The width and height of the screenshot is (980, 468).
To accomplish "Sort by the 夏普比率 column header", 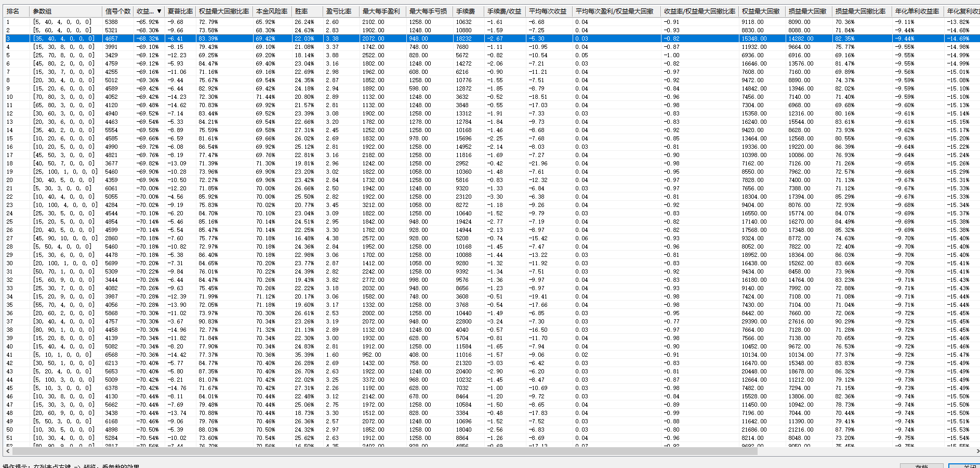I will coord(180,11).
